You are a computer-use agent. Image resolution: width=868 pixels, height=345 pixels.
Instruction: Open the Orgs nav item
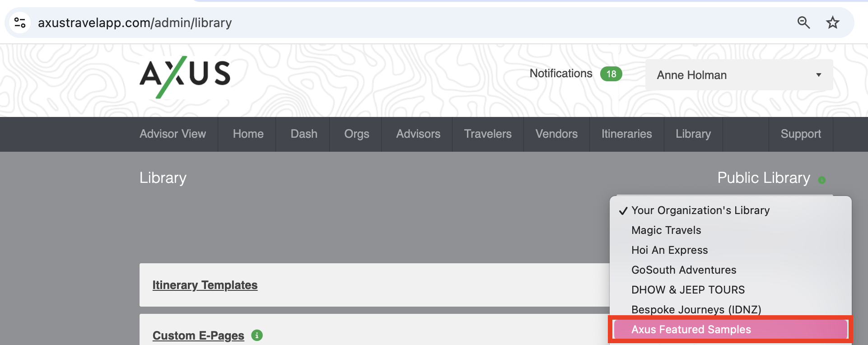coord(357,134)
